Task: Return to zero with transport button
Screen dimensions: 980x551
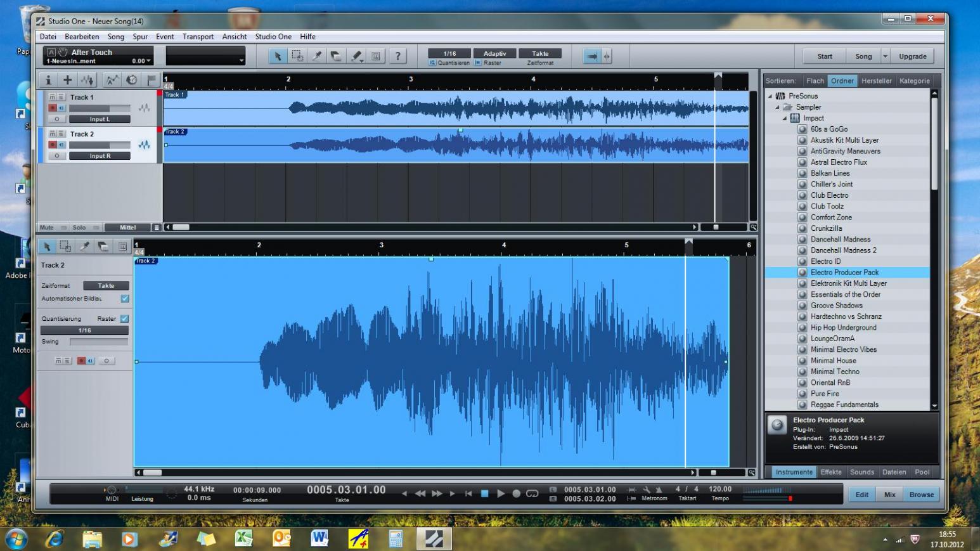Action: [x=468, y=493]
